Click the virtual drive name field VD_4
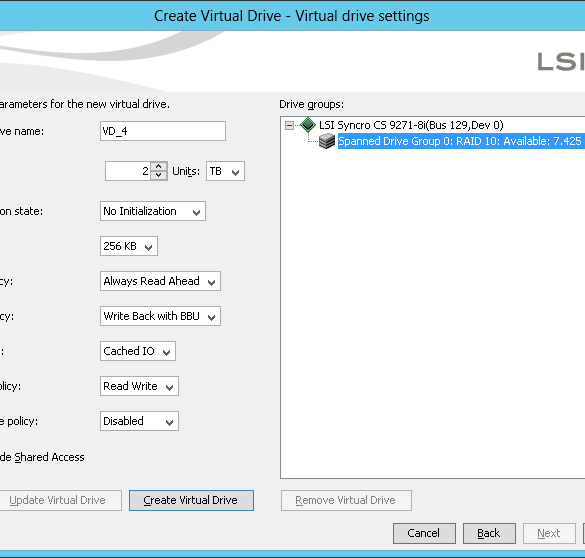This screenshot has width=585, height=558. [163, 131]
